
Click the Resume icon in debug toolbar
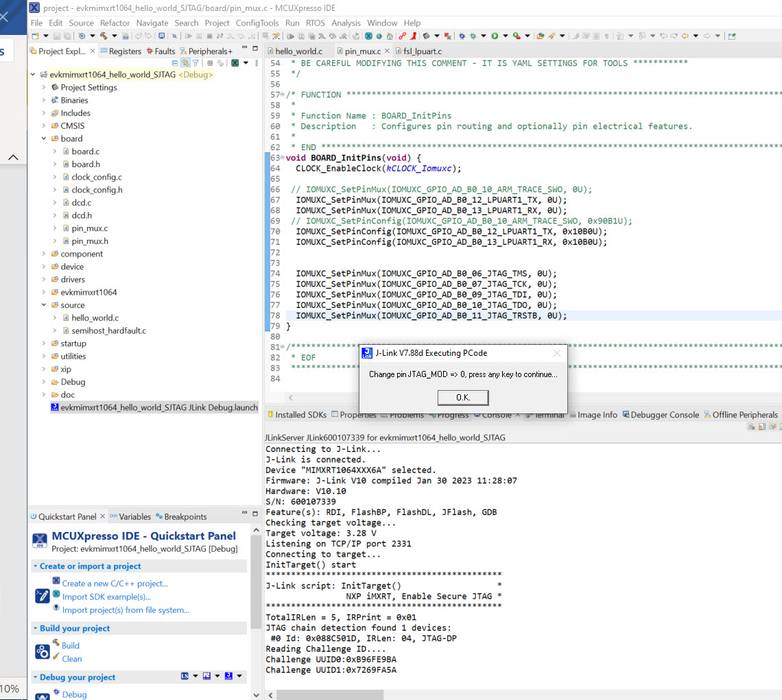pos(188,35)
